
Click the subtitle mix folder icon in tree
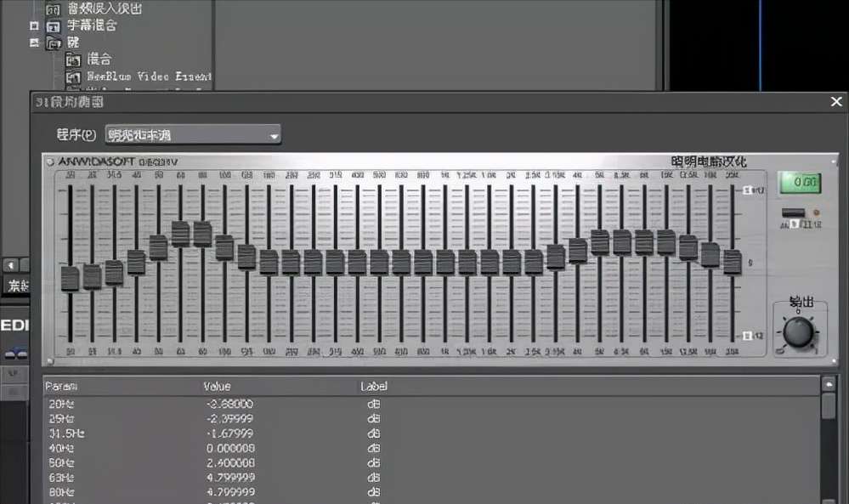pyautogui.click(x=53, y=25)
